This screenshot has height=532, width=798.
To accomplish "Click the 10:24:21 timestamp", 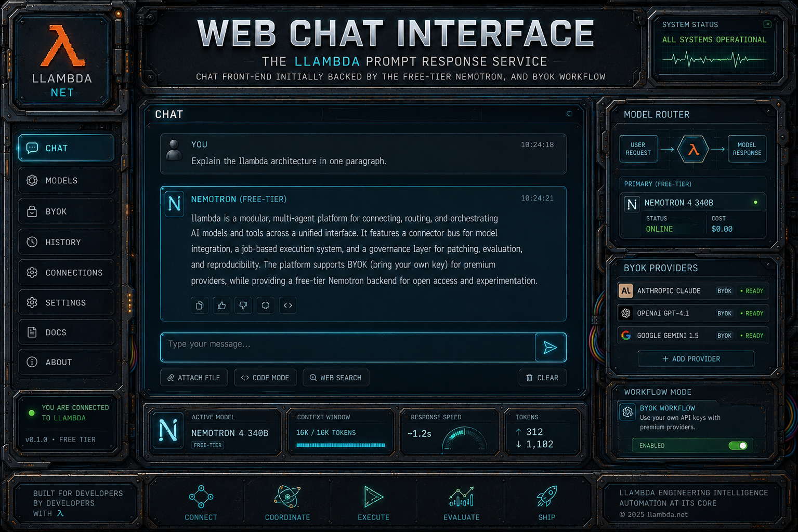I will click(537, 198).
